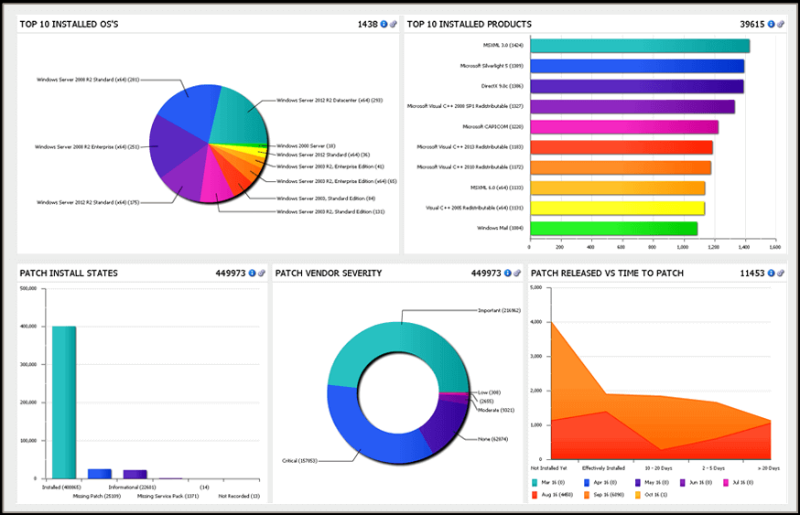The image size is (800, 515).
Task: Select the Microsoft Silverlight 5 blue bar
Action: pyautogui.click(x=637, y=66)
